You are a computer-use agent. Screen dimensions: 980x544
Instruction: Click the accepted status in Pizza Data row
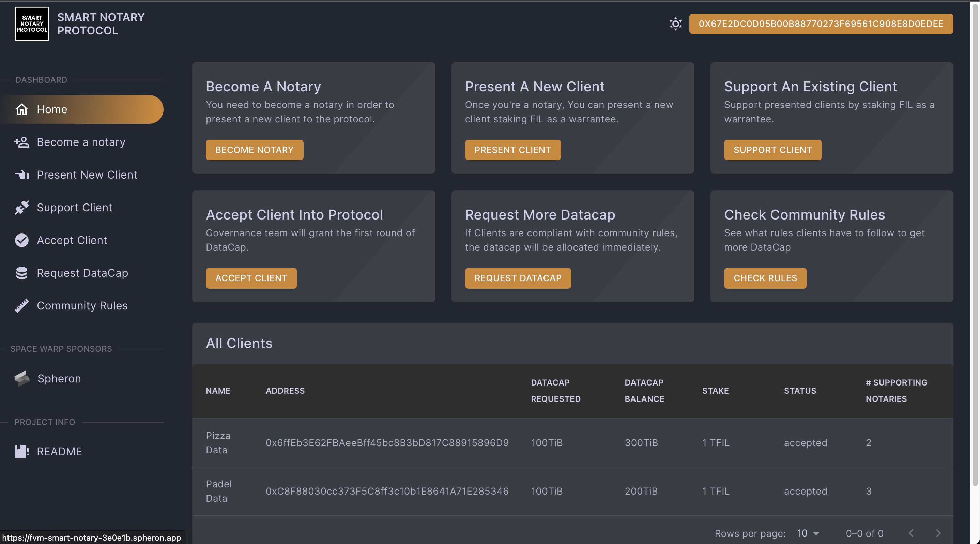click(x=806, y=443)
